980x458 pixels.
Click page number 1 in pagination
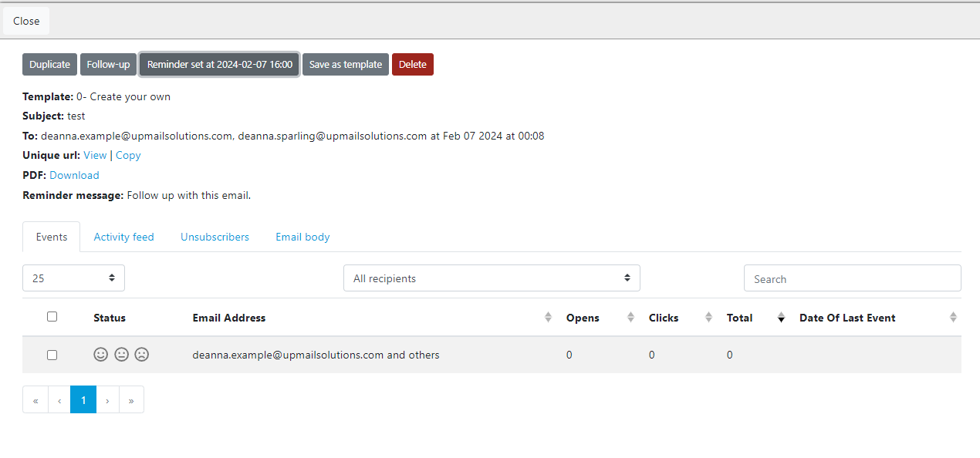[83, 399]
